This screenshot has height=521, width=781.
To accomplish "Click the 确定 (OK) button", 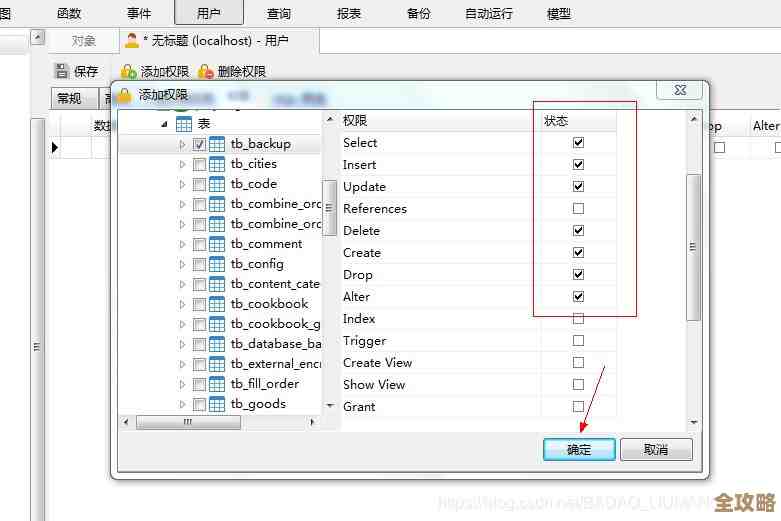I will (x=579, y=449).
